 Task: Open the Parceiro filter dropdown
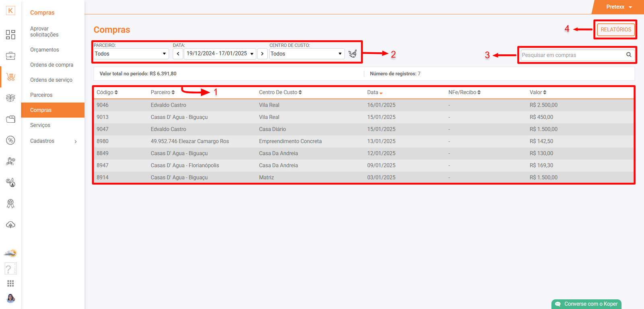pos(131,54)
